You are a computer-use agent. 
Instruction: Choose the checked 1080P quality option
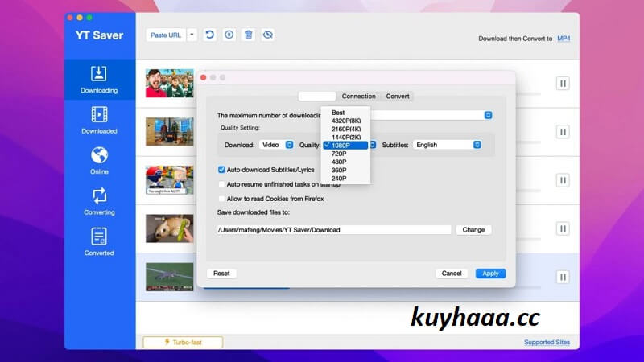346,146
